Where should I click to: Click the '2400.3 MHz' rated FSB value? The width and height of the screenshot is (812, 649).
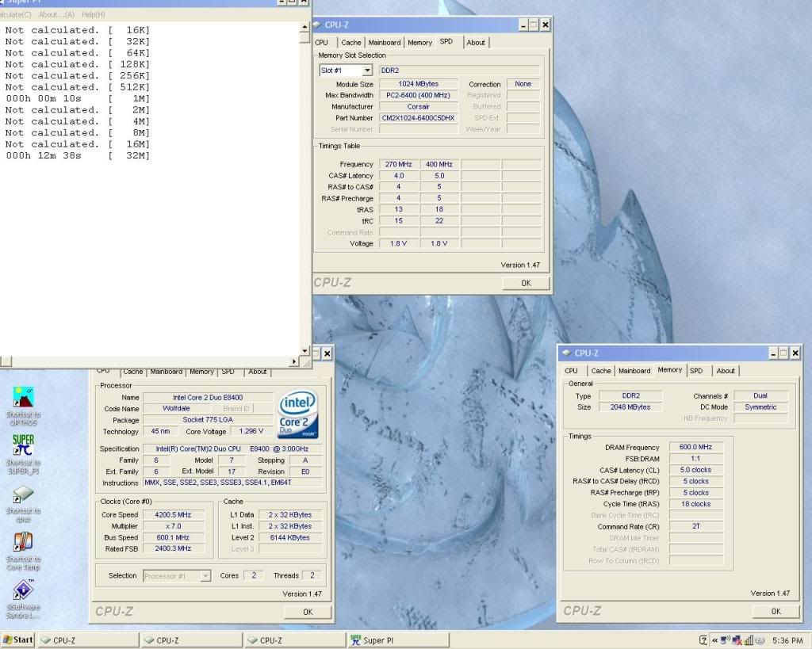[x=174, y=548]
